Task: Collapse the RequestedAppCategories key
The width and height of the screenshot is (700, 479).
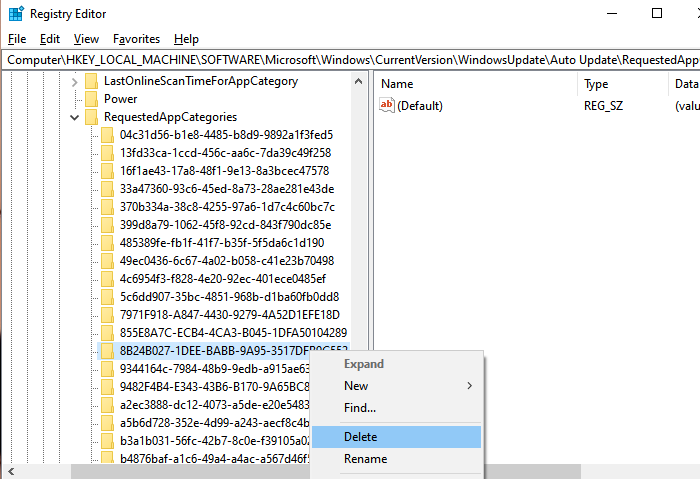Action: 75,117
